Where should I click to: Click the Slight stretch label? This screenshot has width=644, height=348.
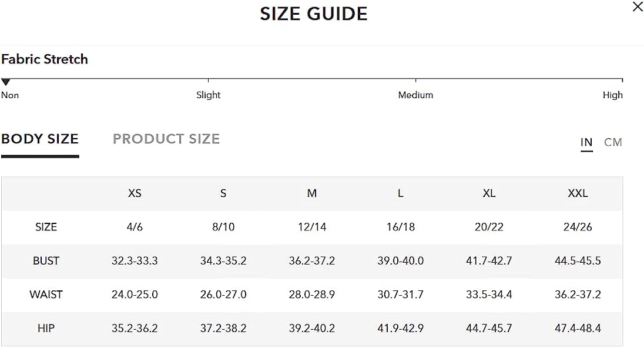pyautogui.click(x=208, y=95)
